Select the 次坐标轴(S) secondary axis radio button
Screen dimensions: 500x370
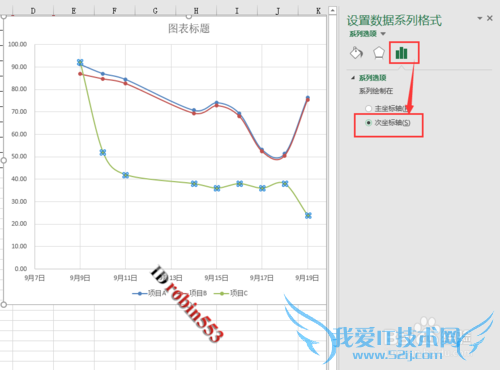click(368, 123)
